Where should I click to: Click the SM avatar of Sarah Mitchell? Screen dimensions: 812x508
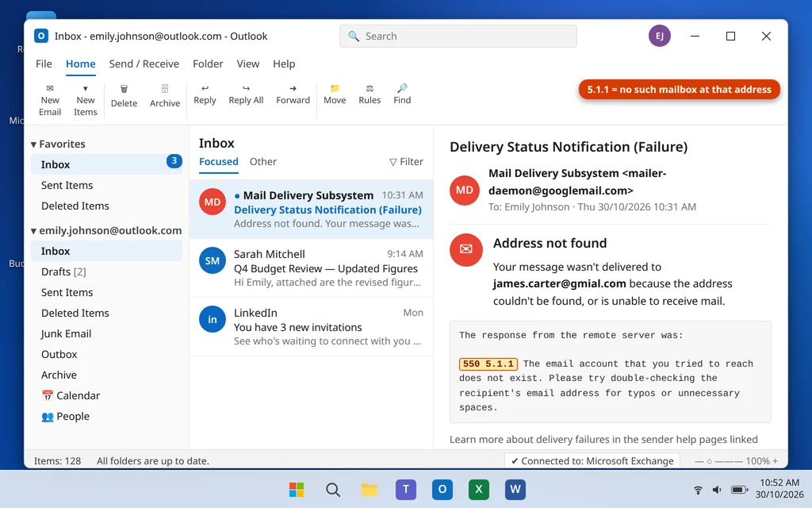coord(213,260)
